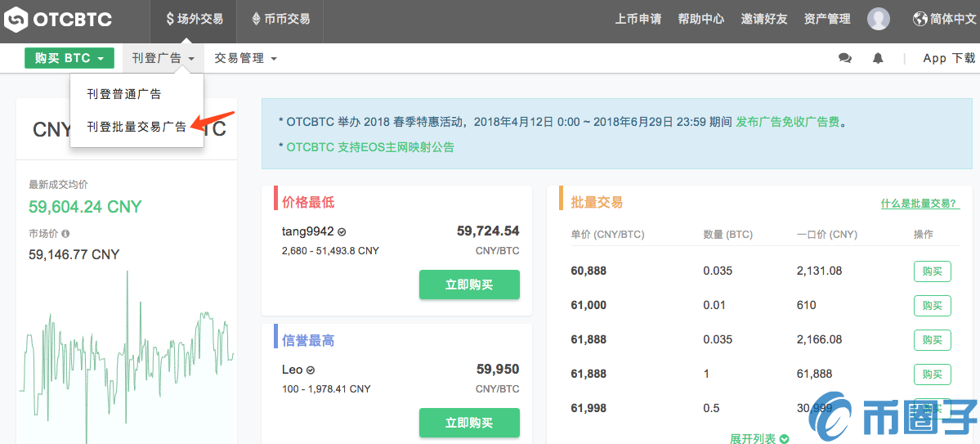Screen dimensions: 980x444
Task: Click the globe language icon
Action: (x=920, y=19)
